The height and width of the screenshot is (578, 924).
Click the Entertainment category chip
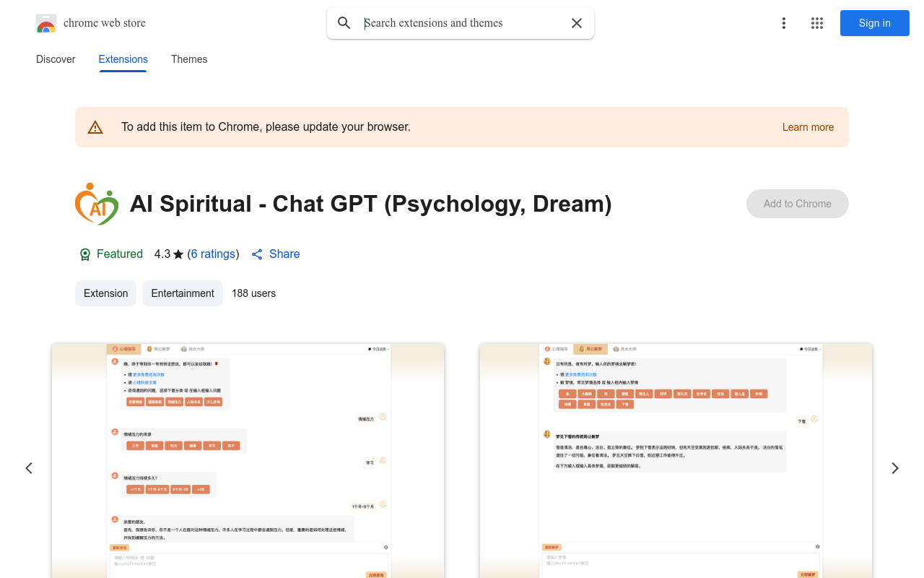[183, 293]
